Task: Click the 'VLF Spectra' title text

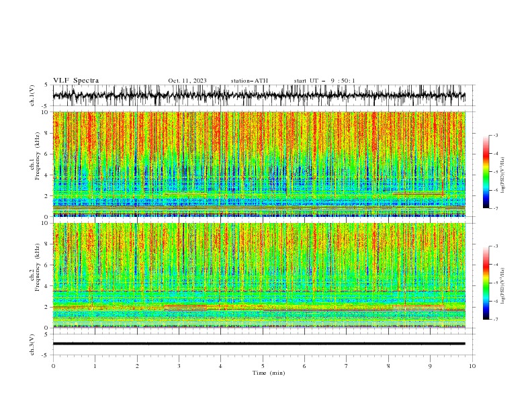Action: point(76,81)
